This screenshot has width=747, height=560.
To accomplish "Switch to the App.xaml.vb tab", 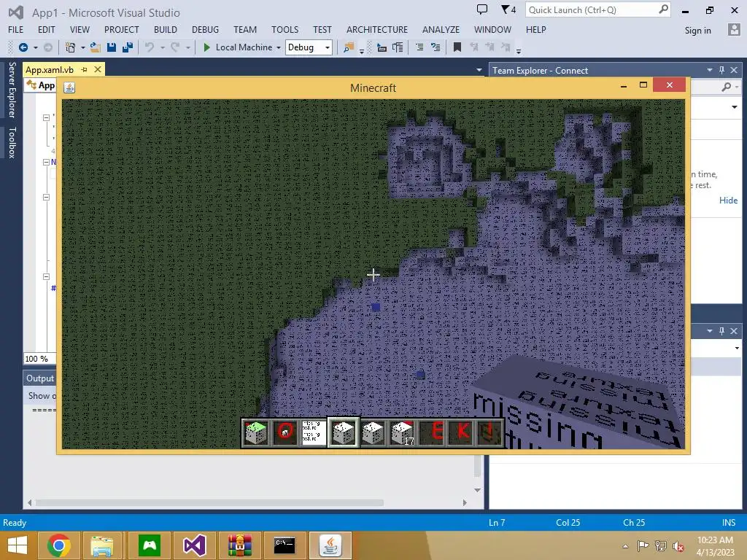I will [x=50, y=69].
